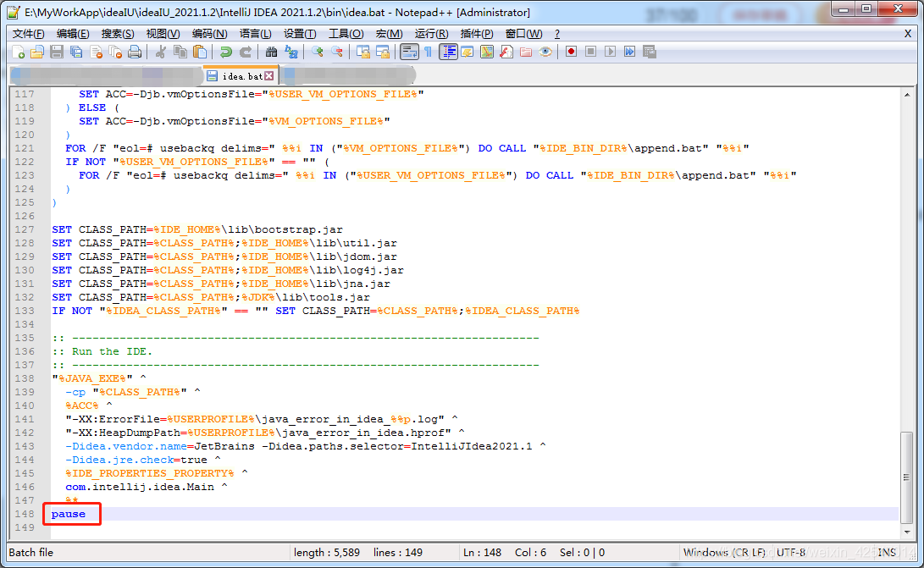
Task: Click the vertical scrollbar down arrow
Action: pos(907,532)
